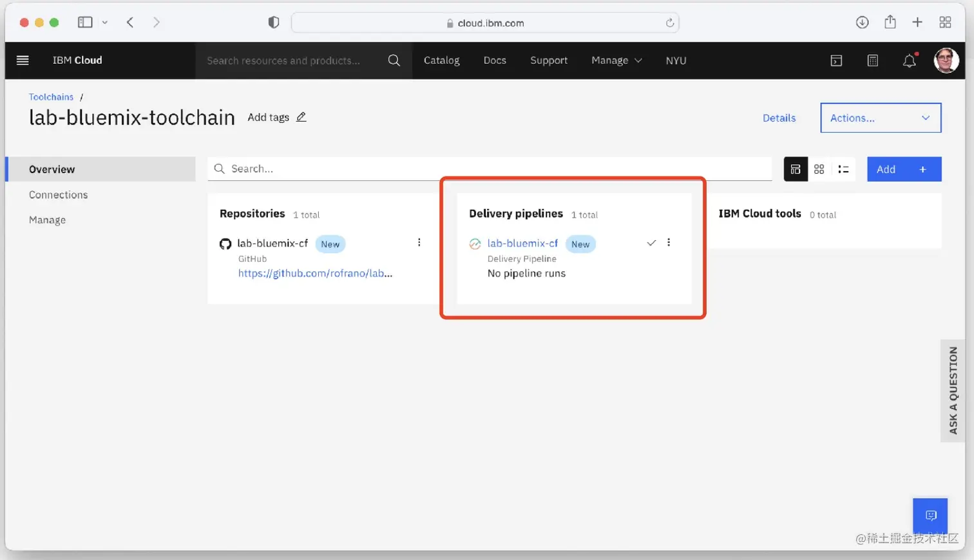Click the checkmark status icon on pipeline card

pyautogui.click(x=651, y=243)
